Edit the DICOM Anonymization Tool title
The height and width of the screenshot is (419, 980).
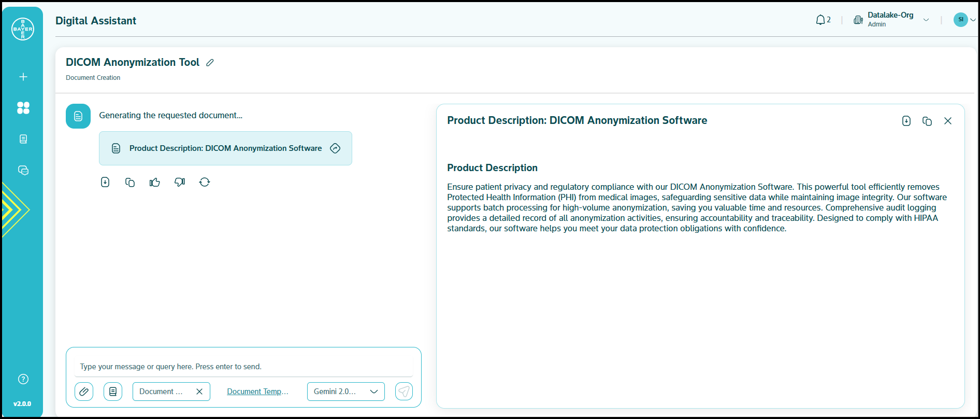210,63
